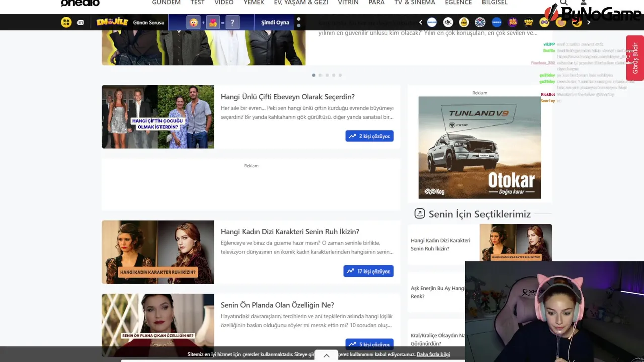Open the white Philips brand badge
The width and height of the screenshot is (644, 362).
click(432, 22)
